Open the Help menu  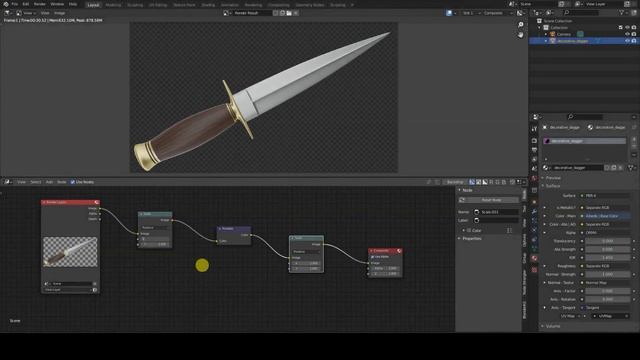click(73, 4)
